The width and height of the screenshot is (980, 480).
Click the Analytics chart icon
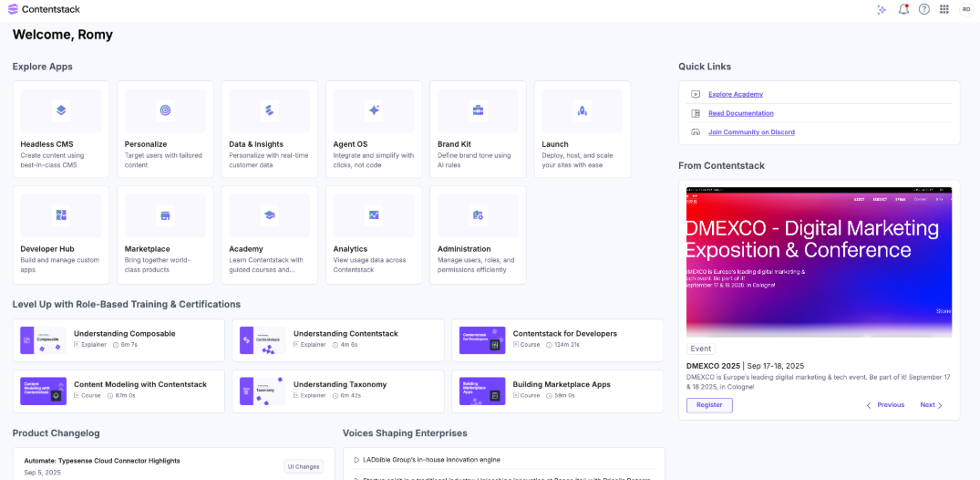(x=374, y=215)
